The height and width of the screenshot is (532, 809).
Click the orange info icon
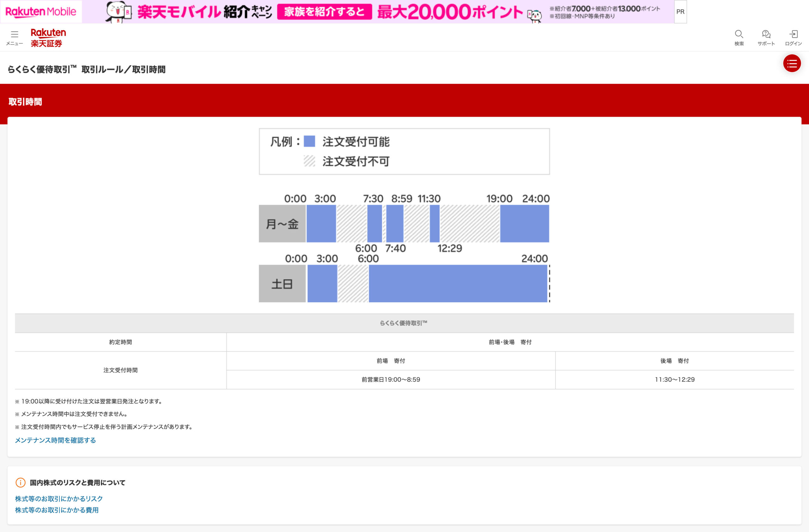21,482
